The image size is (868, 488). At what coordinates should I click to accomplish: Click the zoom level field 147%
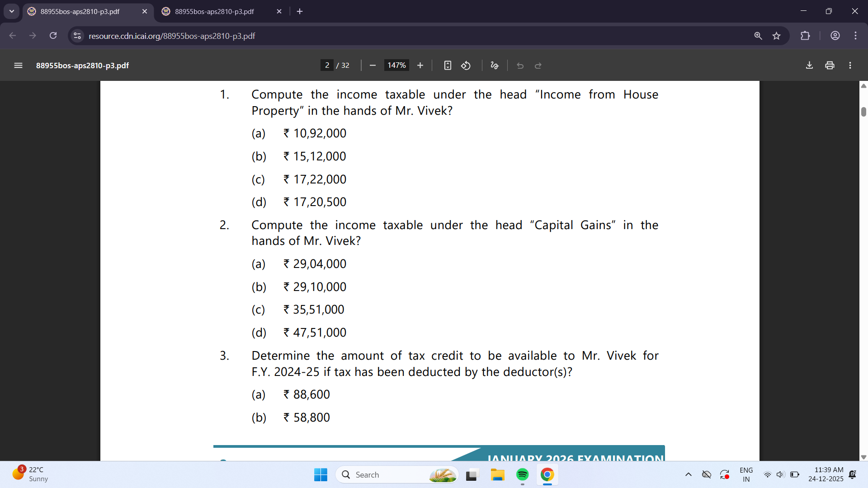click(396, 66)
